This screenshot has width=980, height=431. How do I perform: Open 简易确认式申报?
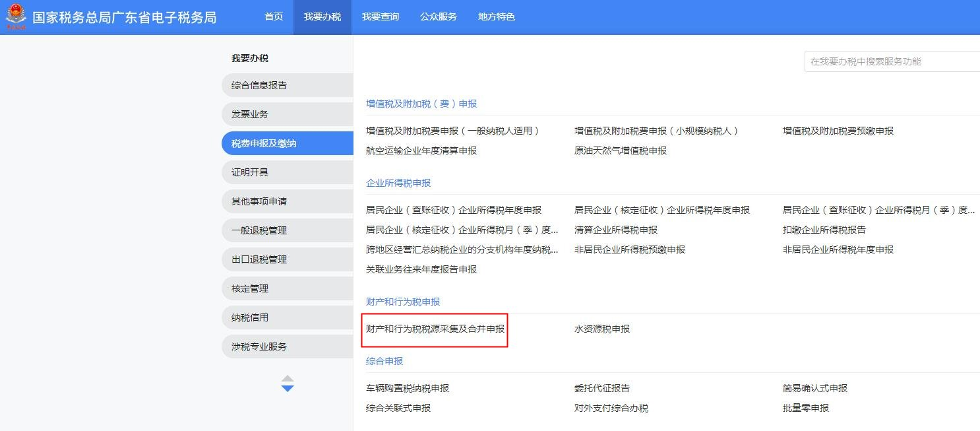click(x=815, y=388)
